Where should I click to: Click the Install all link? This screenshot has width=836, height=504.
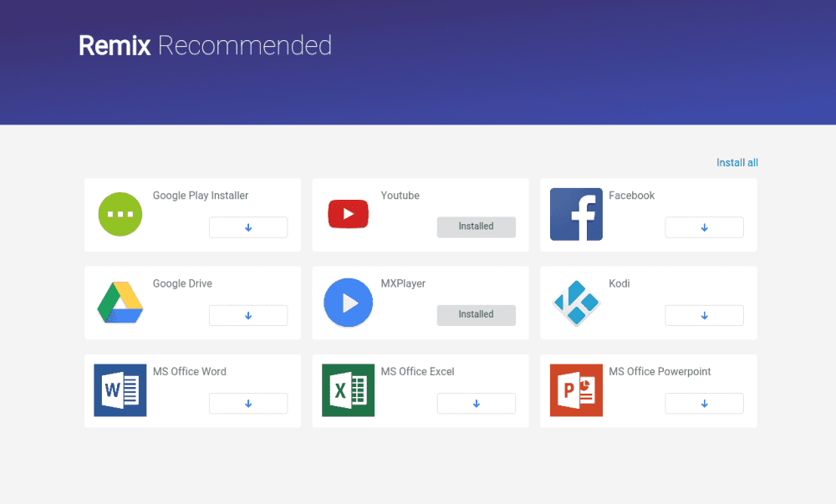click(737, 162)
